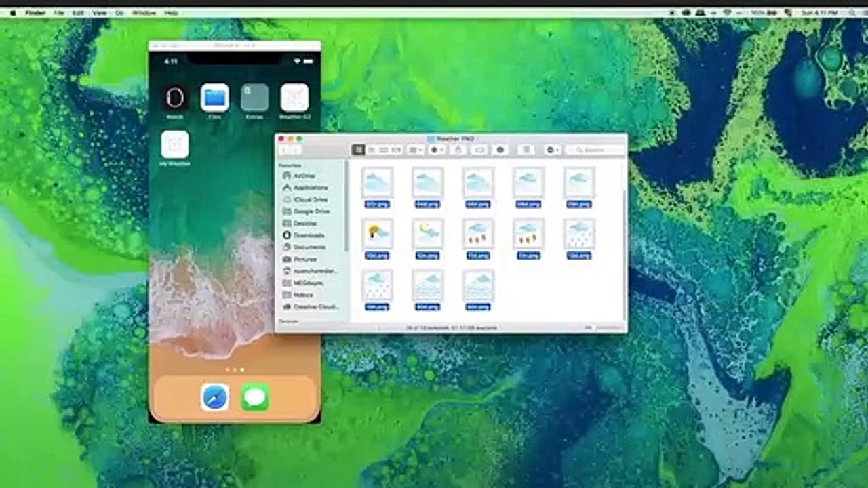868x488 pixels.
Task: Open the Finder action gear dropdown
Action: pos(437,150)
